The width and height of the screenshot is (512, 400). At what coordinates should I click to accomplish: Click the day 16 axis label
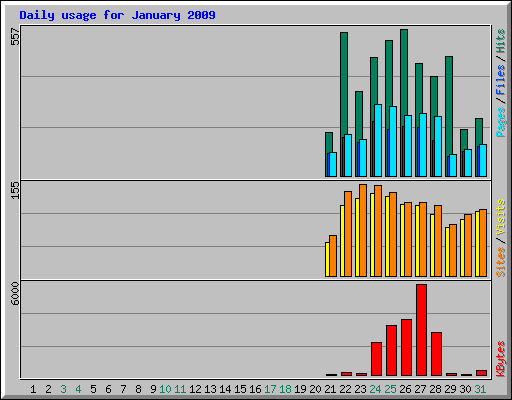click(255, 389)
